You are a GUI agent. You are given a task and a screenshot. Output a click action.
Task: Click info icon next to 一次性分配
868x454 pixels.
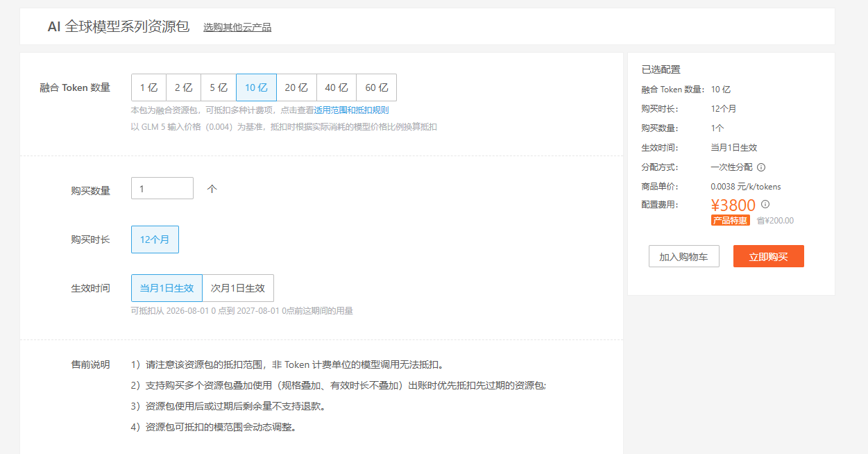point(761,167)
